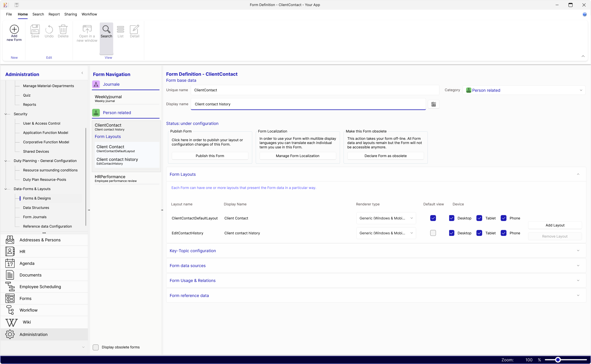The width and height of the screenshot is (591, 364).
Task: Collapse the Administration side panel
Action: [82, 73]
